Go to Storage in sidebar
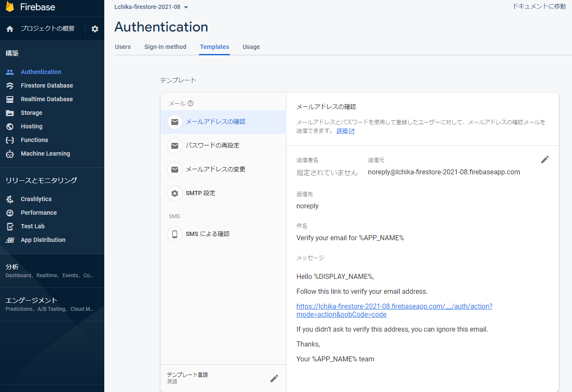572x392 pixels. tap(31, 113)
